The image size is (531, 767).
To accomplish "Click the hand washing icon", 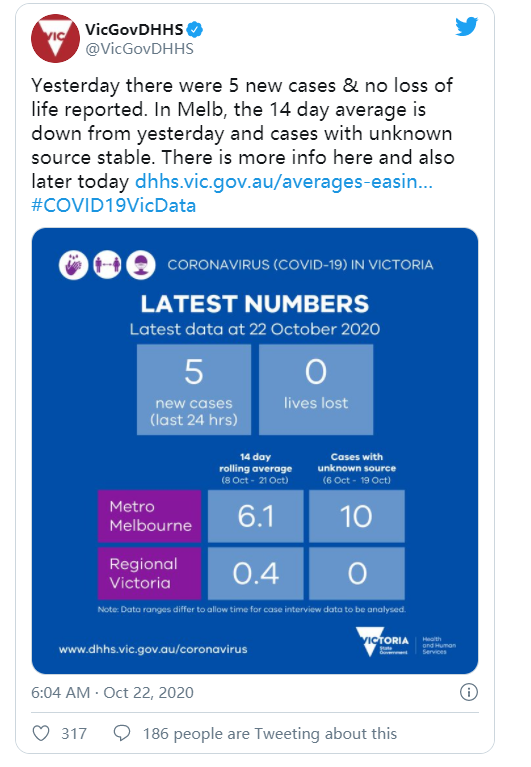I will tap(74, 265).
